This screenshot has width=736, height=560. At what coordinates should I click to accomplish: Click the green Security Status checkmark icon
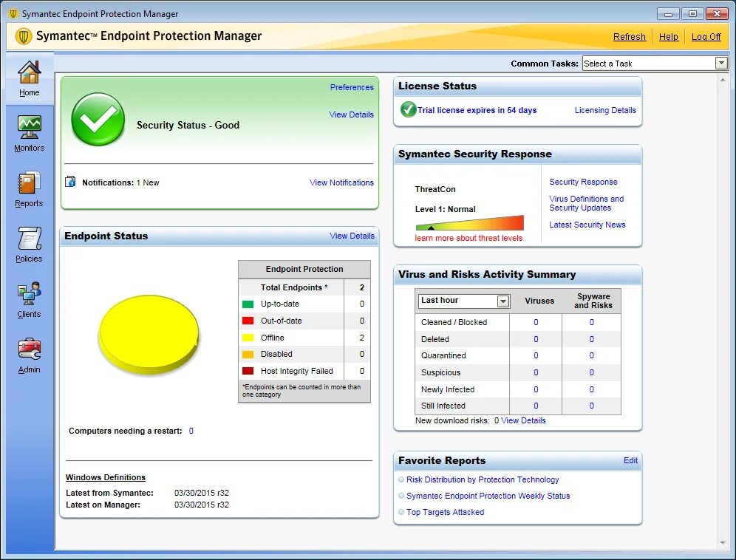pos(98,119)
